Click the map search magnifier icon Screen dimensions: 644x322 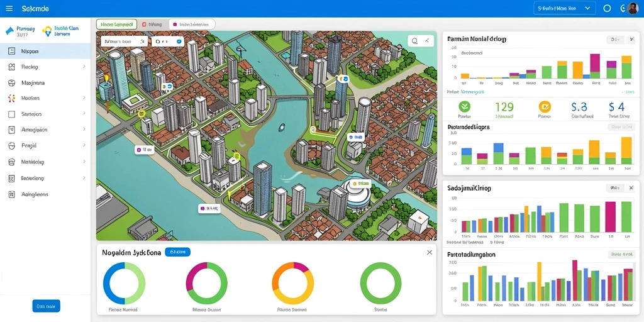click(x=415, y=41)
